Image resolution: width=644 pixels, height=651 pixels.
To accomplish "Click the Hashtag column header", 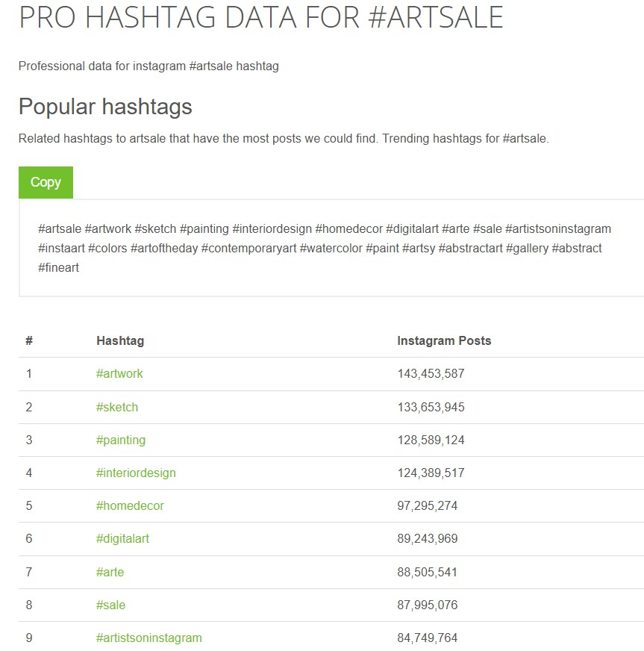I will click(x=120, y=340).
